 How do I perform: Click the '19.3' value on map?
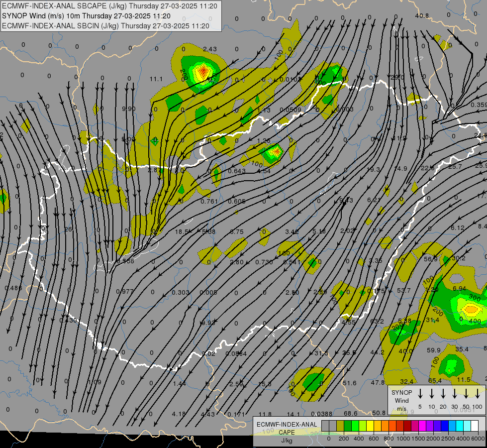[373, 169]
